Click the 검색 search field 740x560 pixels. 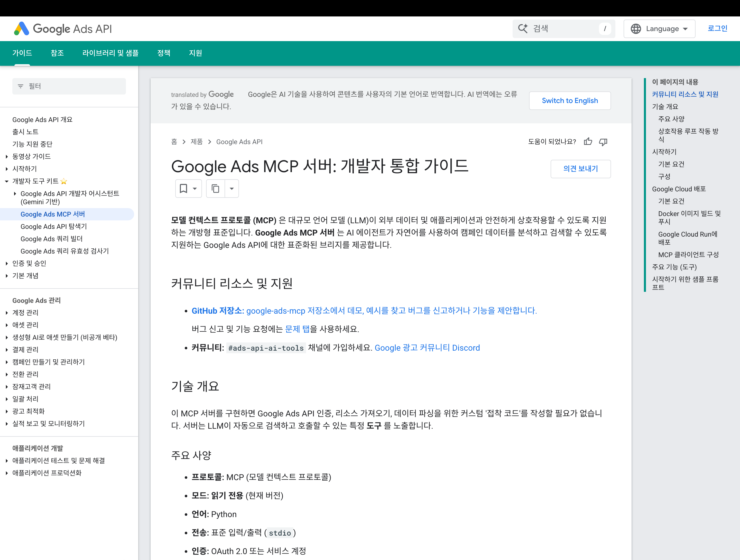[x=564, y=29]
